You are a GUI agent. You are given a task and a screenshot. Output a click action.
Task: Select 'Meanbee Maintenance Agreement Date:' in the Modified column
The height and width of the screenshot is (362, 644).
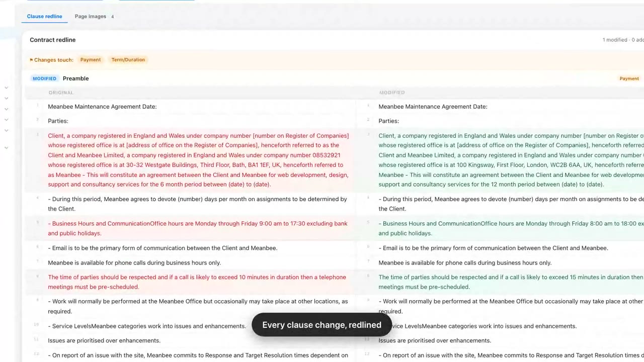coord(433,107)
